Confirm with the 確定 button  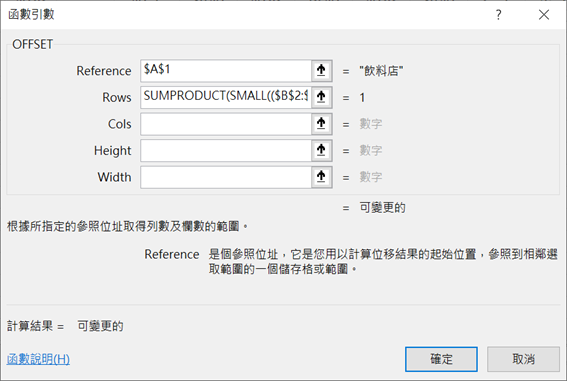(441, 359)
